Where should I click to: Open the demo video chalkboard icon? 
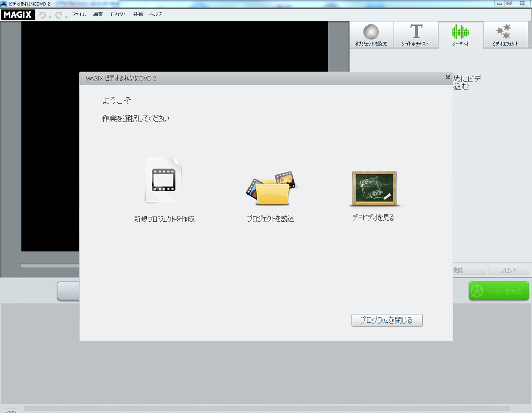pyautogui.click(x=374, y=188)
